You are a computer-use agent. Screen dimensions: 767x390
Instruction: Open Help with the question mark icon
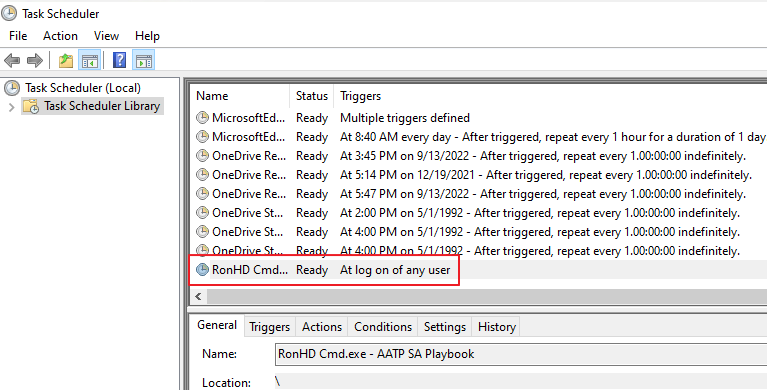tap(119, 60)
